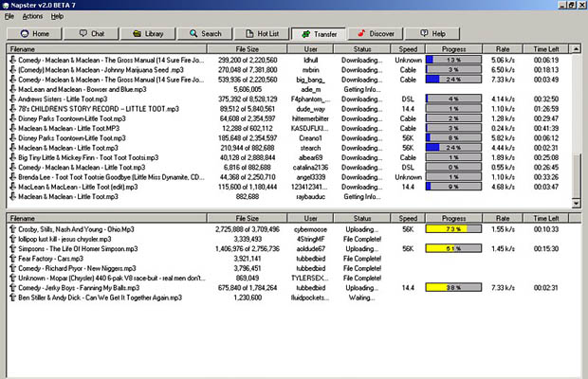The height and width of the screenshot is (379, 588).
Task: Sort downloads by Progress column header
Action: coord(453,49)
